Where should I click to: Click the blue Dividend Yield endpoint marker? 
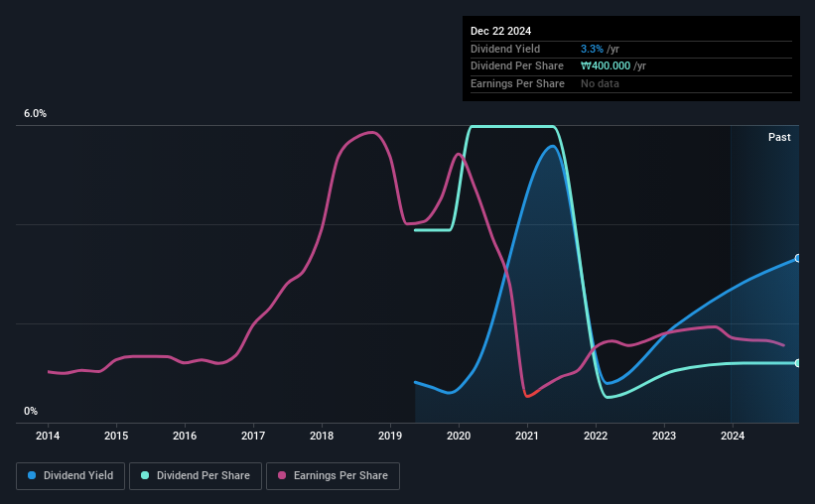tap(798, 258)
